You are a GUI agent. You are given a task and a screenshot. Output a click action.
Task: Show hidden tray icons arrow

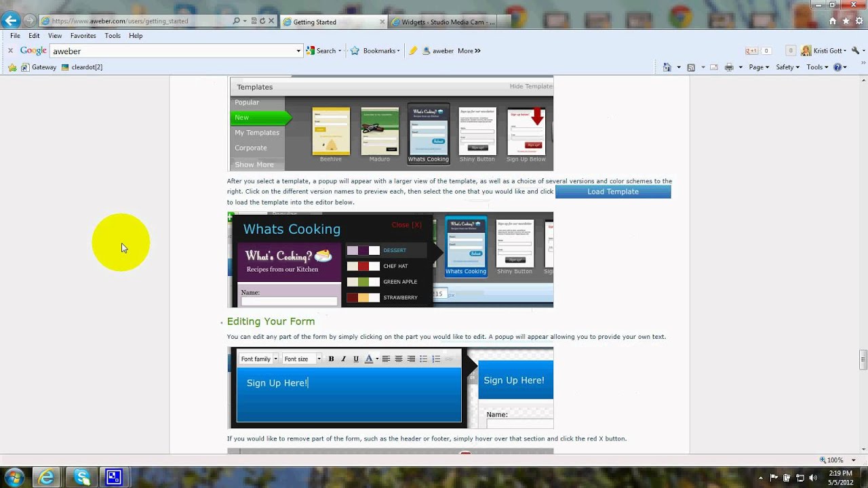click(x=762, y=477)
